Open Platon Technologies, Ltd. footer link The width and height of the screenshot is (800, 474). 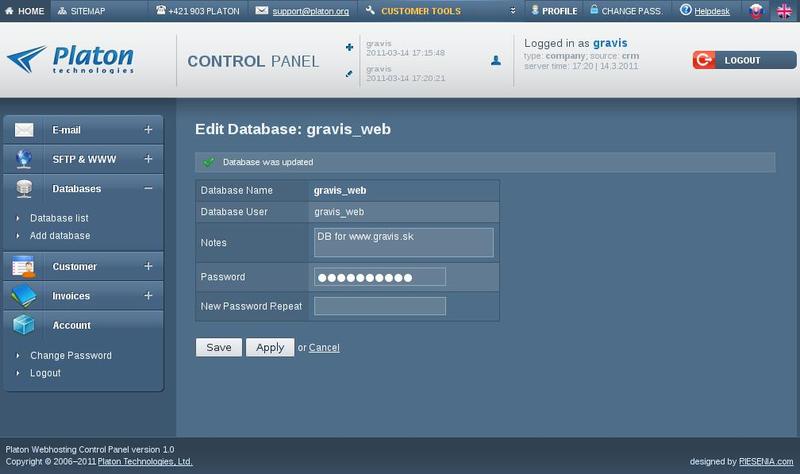point(145,462)
